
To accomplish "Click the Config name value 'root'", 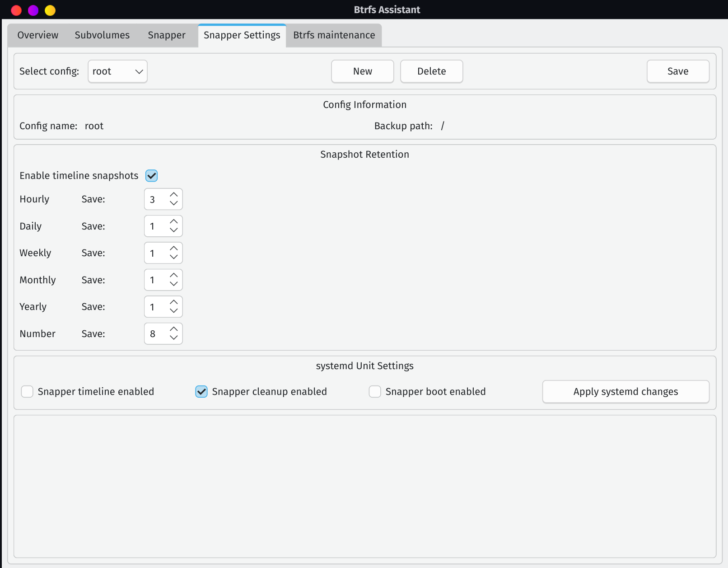I will pyautogui.click(x=94, y=126).
